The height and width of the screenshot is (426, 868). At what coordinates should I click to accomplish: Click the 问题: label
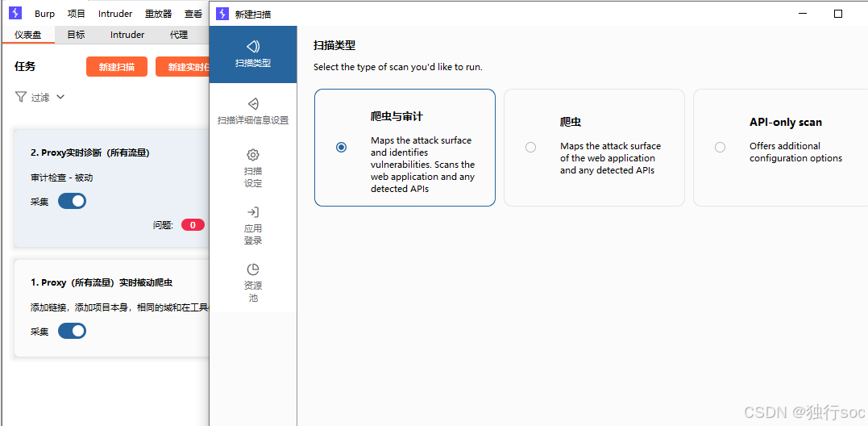[164, 225]
